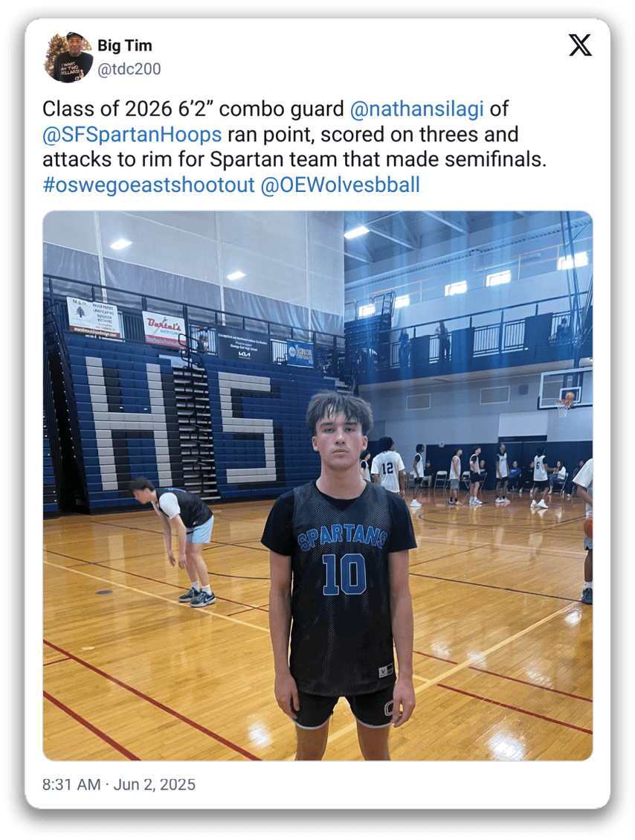
Task: Click the Kia sponsor banner
Action: point(243,344)
